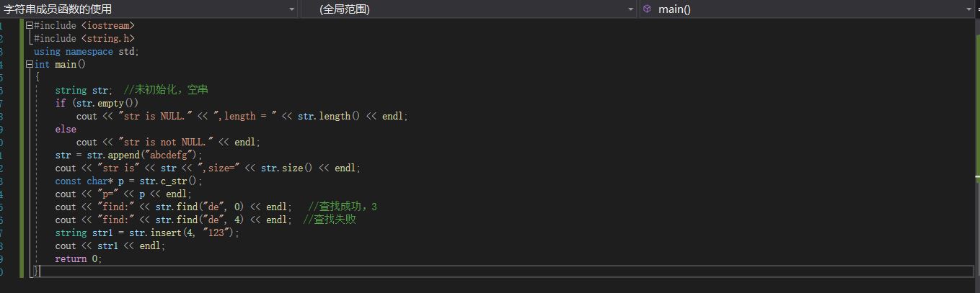This screenshot has width=980, height=293.
Task: Click the "#include <string.h>" line
Action: (84, 38)
